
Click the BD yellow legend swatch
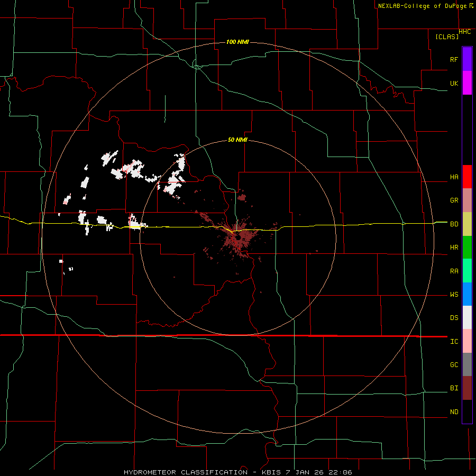[x=467, y=224]
